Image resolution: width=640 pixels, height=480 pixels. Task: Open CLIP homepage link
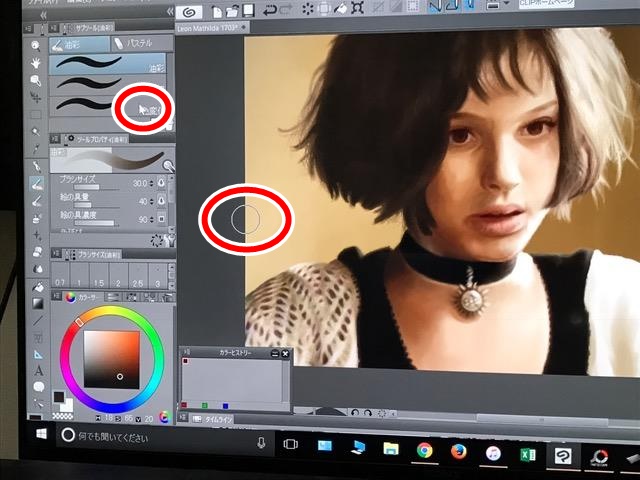pos(546,3)
